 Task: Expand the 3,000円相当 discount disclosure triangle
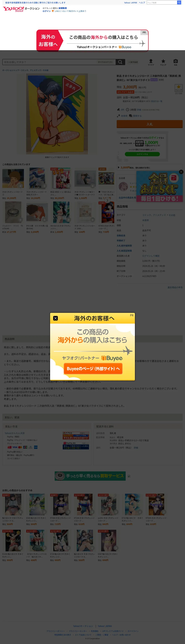[119, 168]
